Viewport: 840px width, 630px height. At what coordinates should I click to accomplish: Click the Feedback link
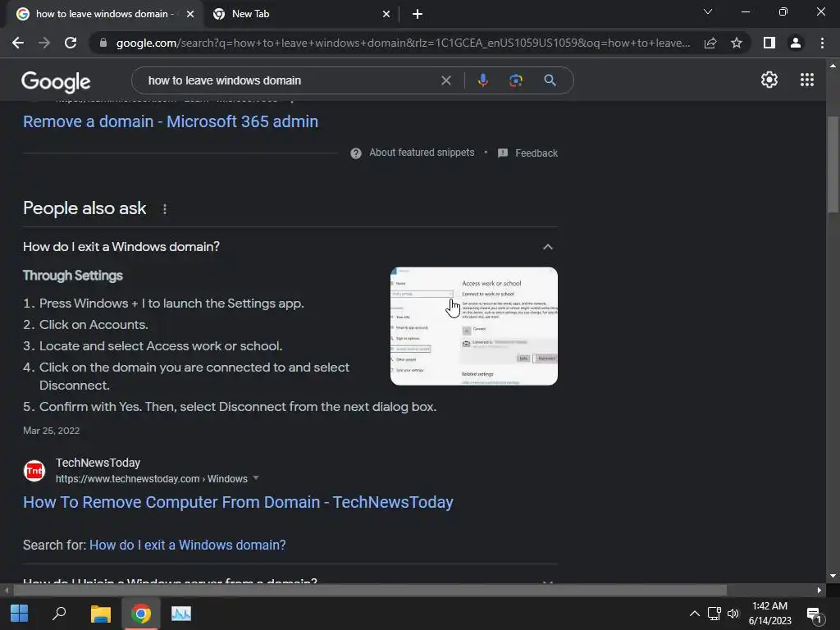pos(536,153)
